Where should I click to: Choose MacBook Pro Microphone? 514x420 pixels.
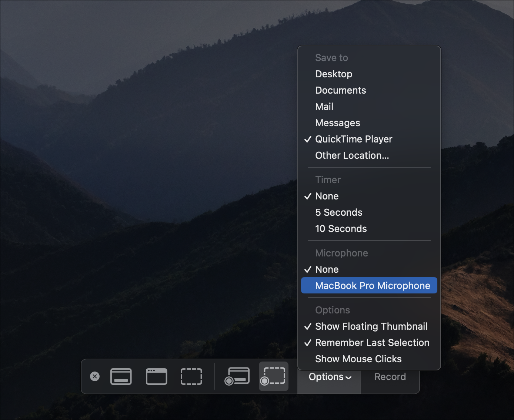coord(369,285)
